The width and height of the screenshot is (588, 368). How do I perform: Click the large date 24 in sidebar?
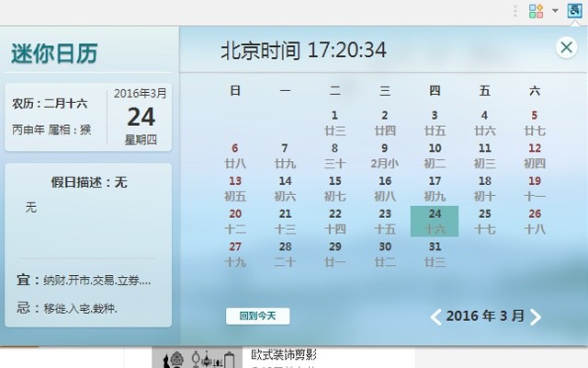141,117
